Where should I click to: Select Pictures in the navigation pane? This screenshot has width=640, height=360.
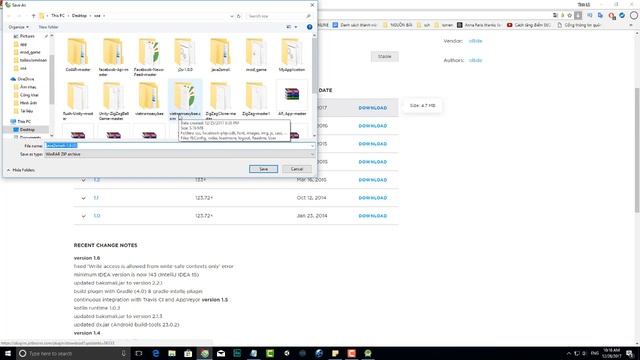coord(27,36)
